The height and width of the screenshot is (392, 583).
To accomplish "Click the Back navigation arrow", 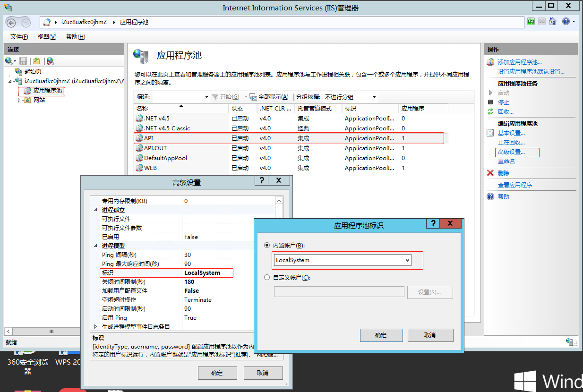I will click(11, 22).
